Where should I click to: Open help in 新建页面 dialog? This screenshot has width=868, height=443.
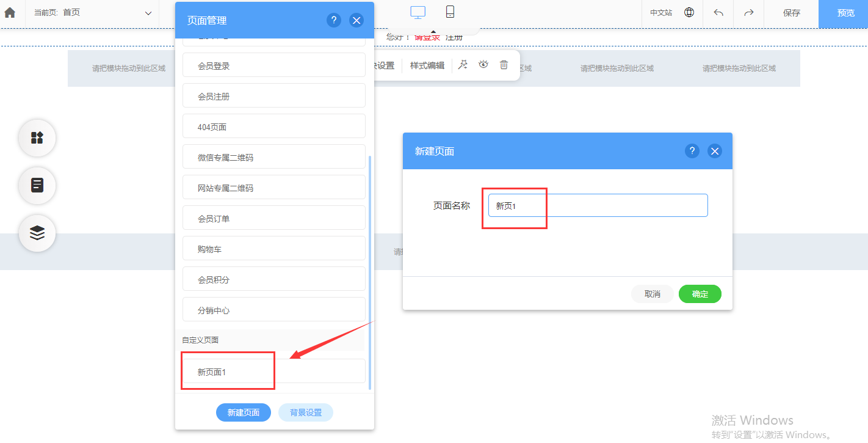click(692, 151)
